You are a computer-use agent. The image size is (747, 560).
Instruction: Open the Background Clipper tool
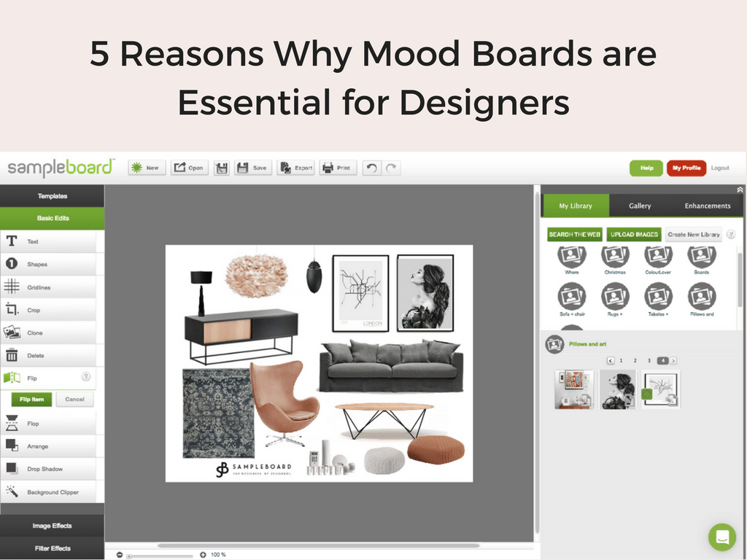[47, 492]
